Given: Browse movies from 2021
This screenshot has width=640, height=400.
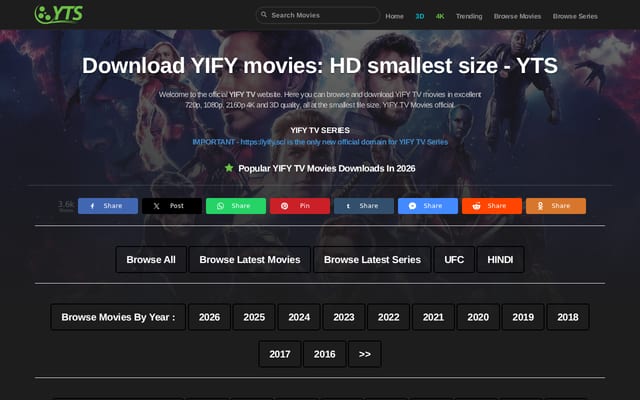Looking at the screenshot, I should tap(433, 317).
